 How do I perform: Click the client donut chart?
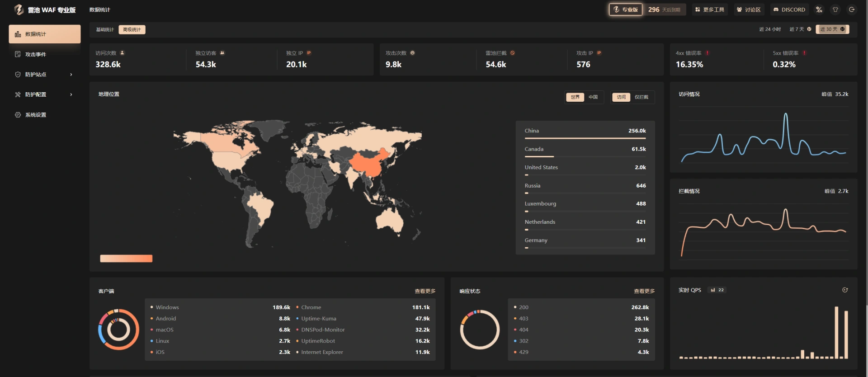[118, 329]
